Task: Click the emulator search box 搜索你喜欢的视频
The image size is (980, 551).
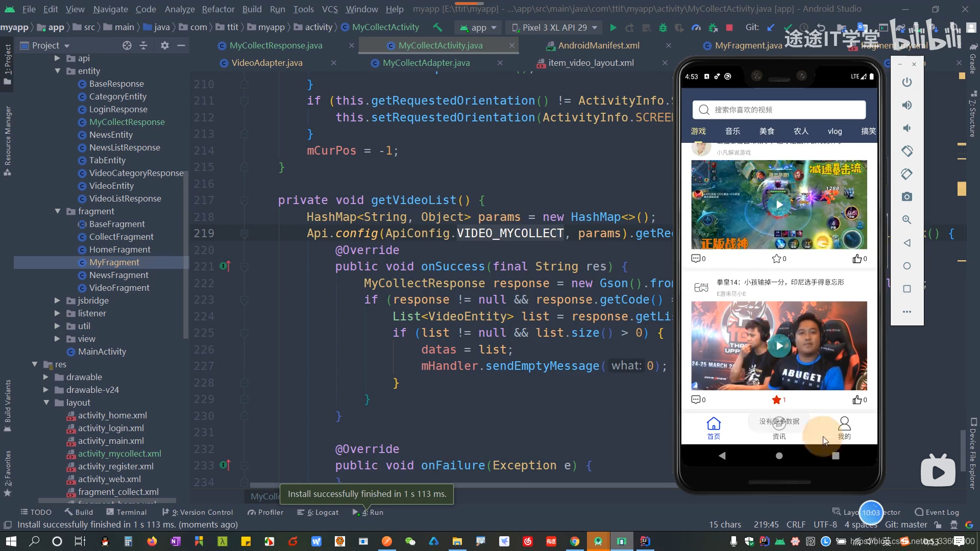Action: 779,110
